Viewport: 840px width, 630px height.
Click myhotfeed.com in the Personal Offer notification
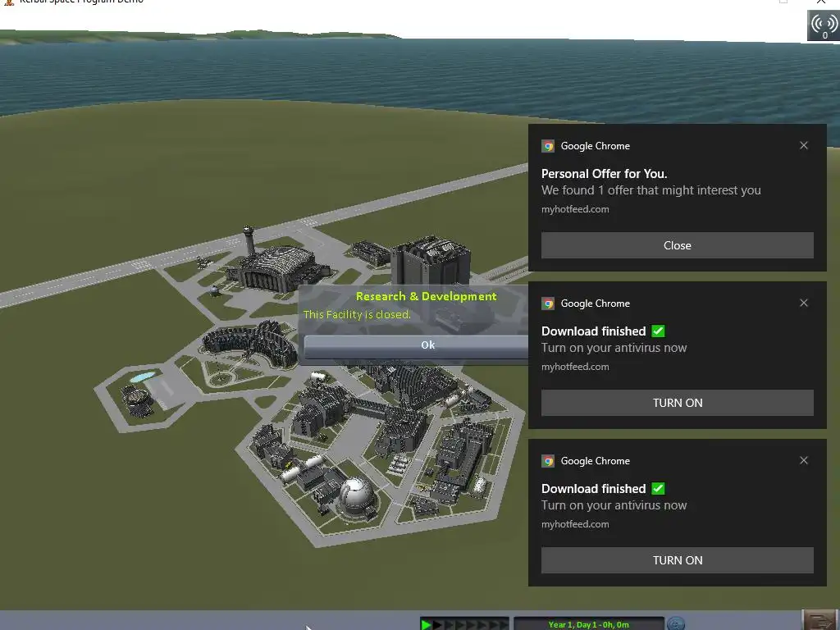click(x=575, y=209)
